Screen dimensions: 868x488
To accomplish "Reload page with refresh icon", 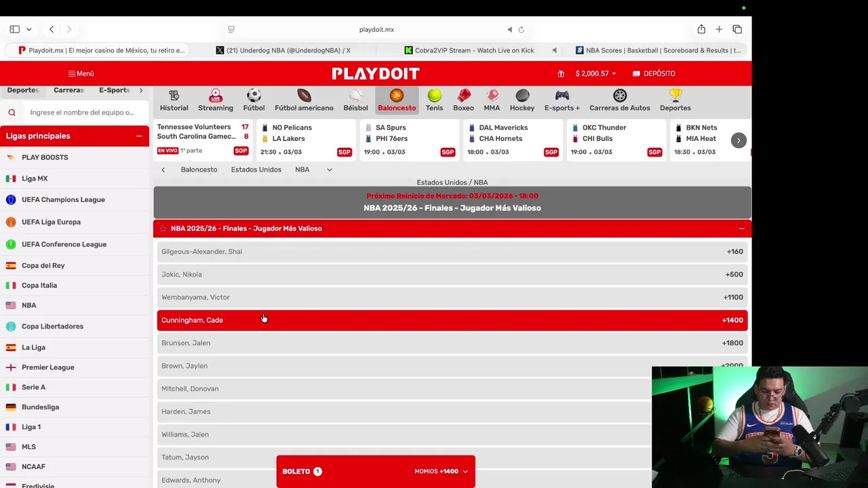I will (521, 29).
